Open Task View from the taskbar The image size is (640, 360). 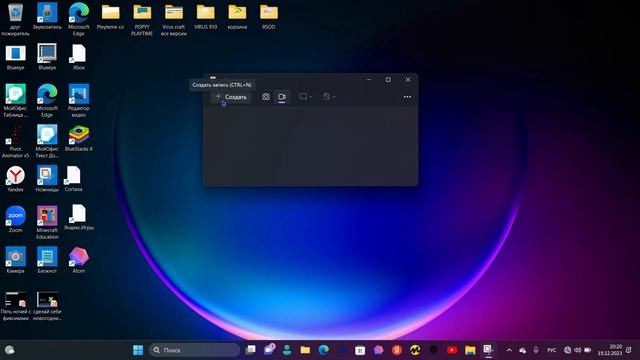(x=250, y=350)
